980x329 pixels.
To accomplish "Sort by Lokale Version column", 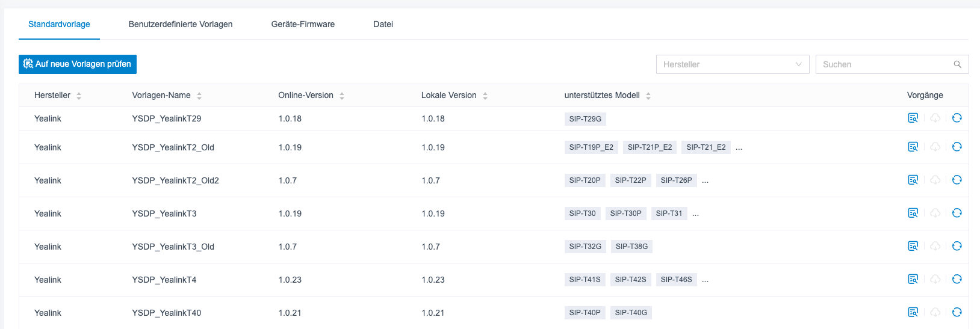I will (485, 96).
